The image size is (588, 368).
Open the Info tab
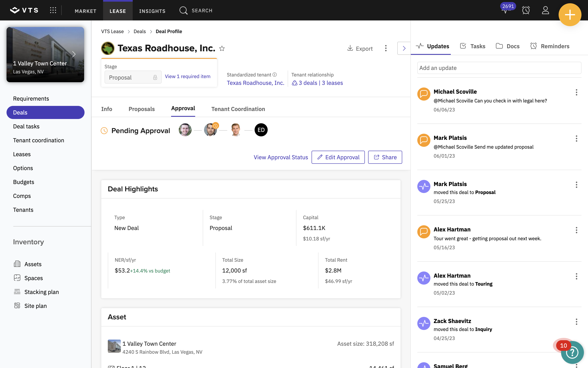pyautogui.click(x=107, y=109)
